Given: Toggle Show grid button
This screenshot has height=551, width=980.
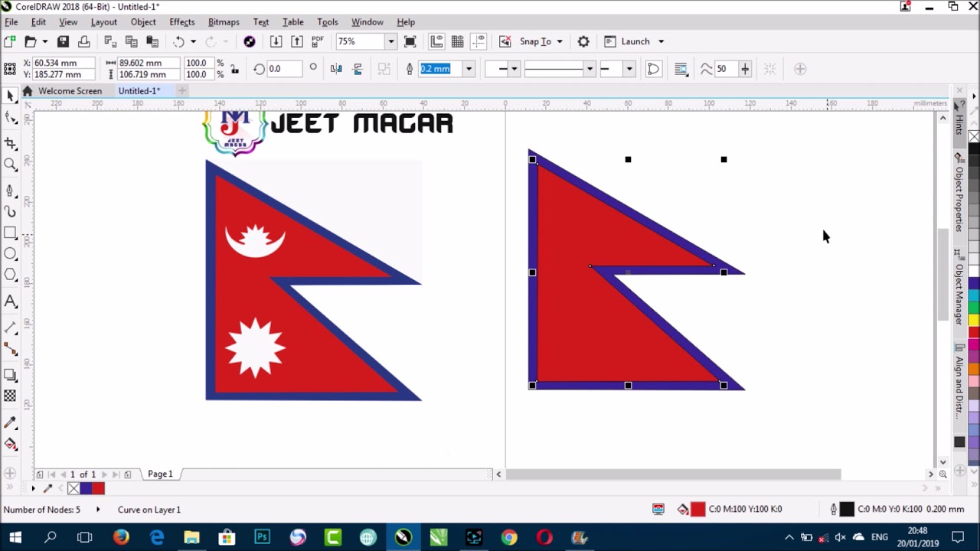Looking at the screenshot, I should [x=457, y=41].
